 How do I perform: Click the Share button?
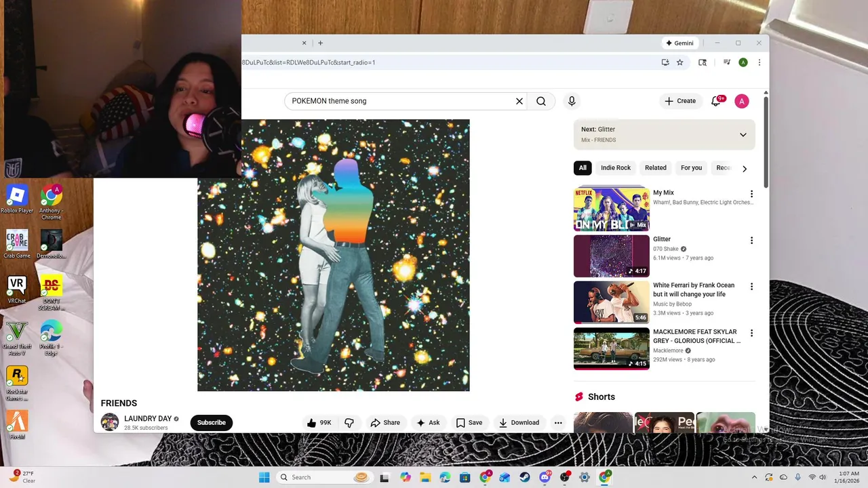[x=385, y=422]
